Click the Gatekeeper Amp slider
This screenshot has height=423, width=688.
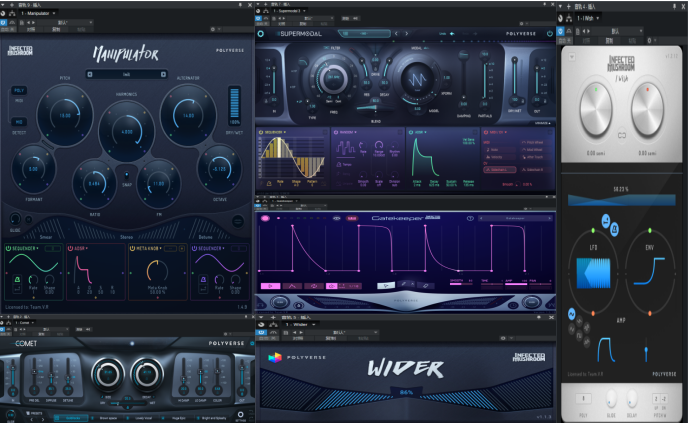click(516, 284)
